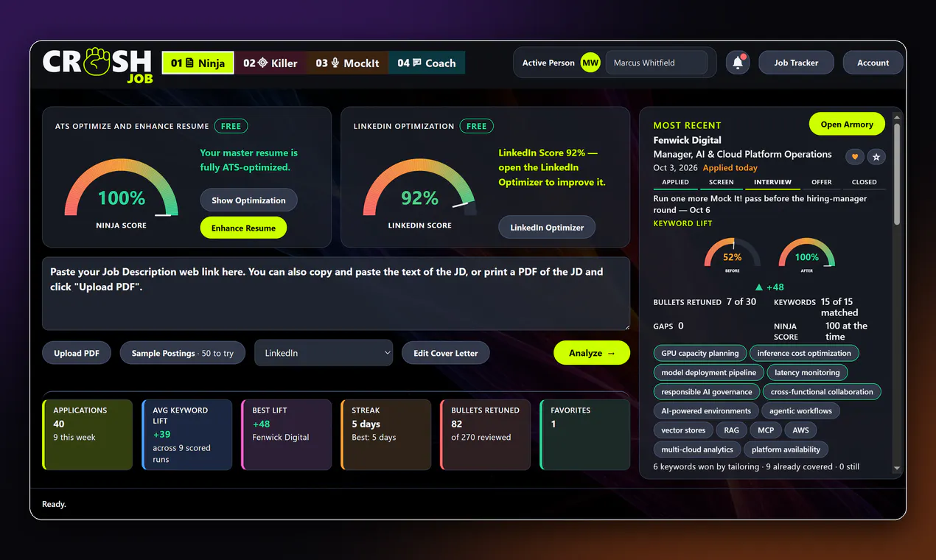Select the Best Lift stat card
The height and width of the screenshot is (560, 936).
click(x=287, y=435)
